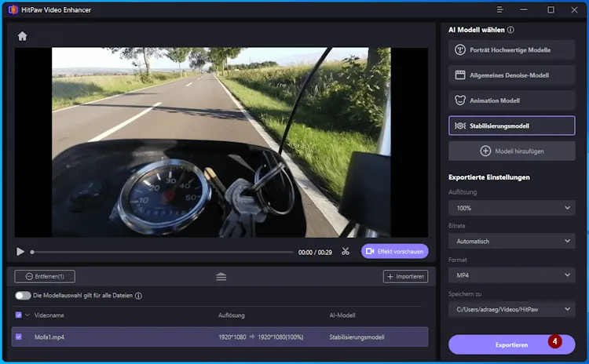Select the Stabilisierungsmodell option
Viewport: 589px width, 364px height.
(511, 126)
